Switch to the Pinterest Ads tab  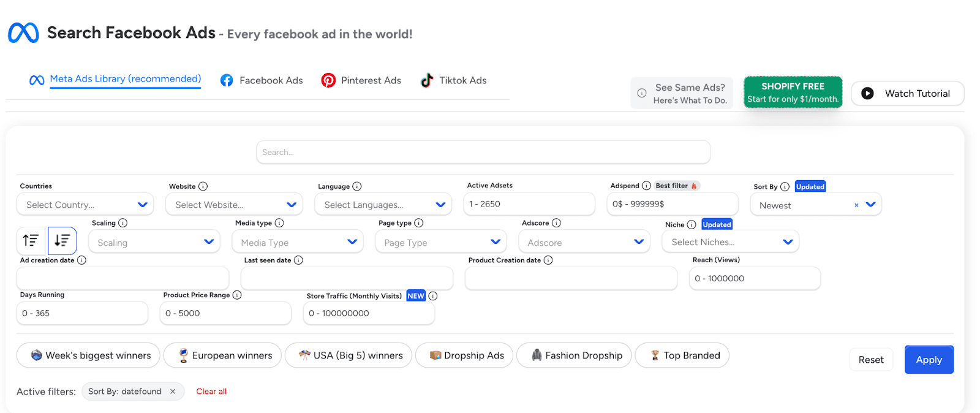click(361, 80)
